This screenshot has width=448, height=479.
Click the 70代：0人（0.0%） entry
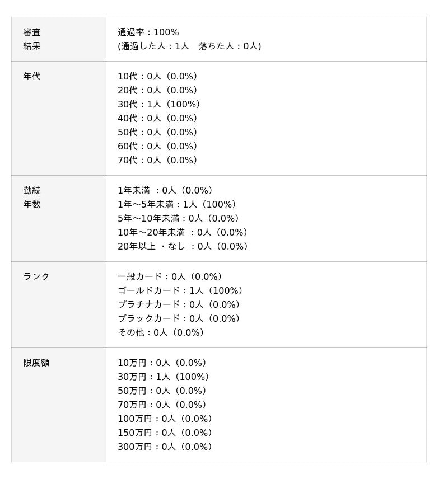click(159, 161)
